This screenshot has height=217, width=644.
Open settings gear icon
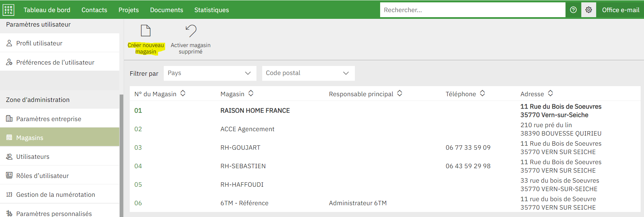pyautogui.click(x=588, y=10)
